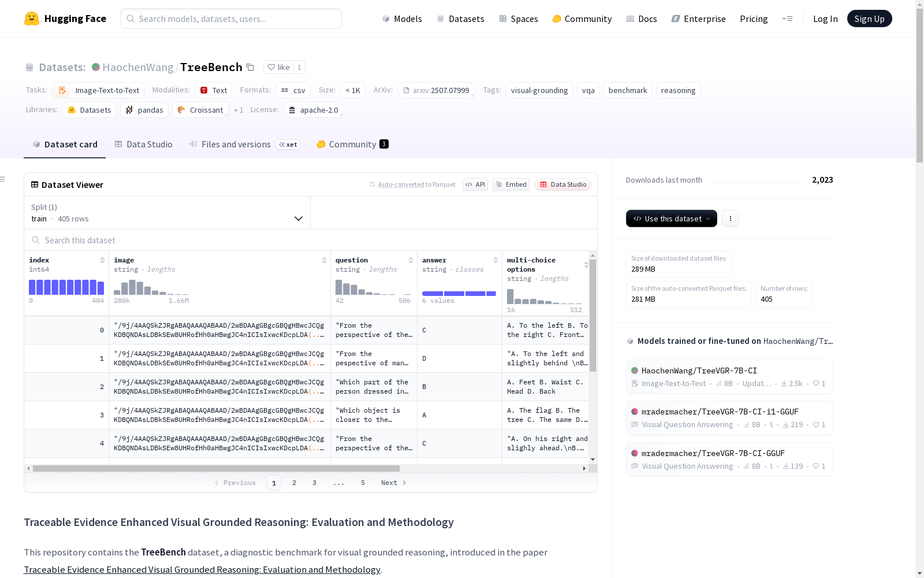Image resolution: width=924 pixels, height=578 pixels.
Task: Go to Spaces
Action: tap(519, 18)
